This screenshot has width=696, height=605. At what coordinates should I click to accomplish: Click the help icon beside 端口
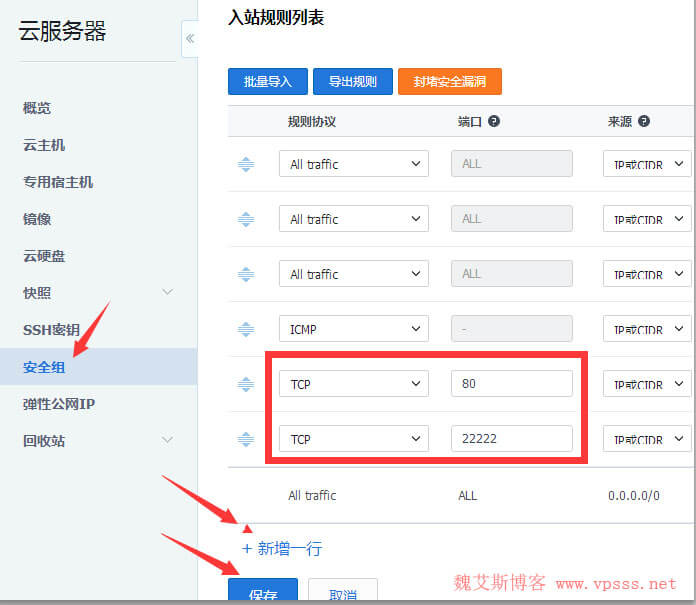coord(494,121)
